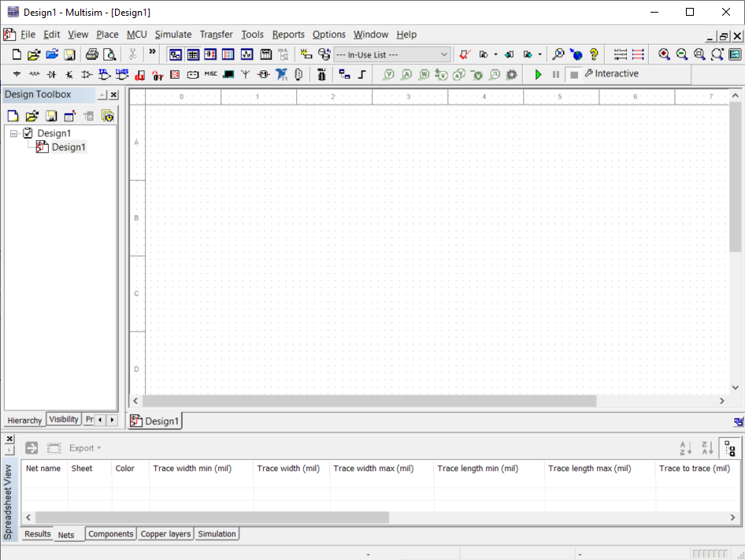Click the print preview icon
Image resolution: width=745 pixels, height=560 pixels.
pos(109,54)
